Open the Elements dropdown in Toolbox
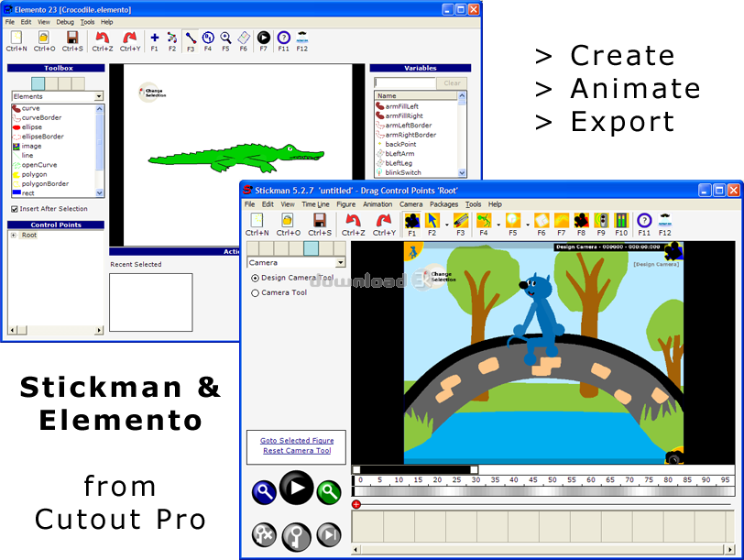 [98, 96]
